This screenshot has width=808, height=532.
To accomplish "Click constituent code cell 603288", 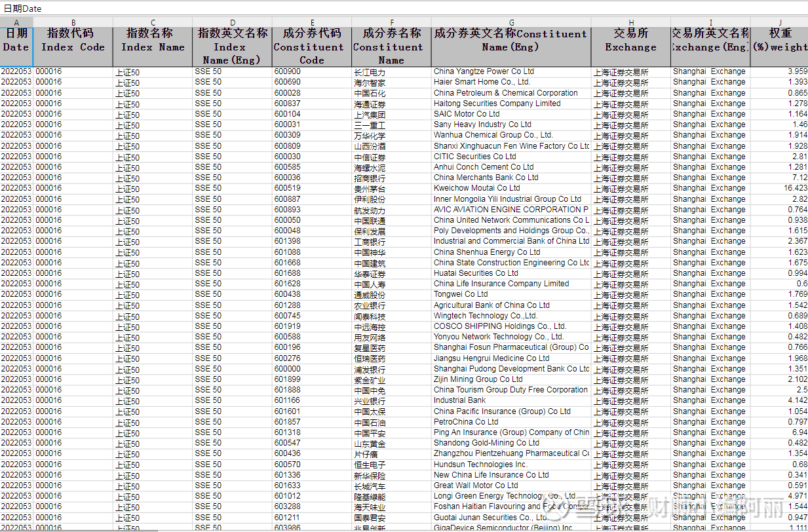I will [x=311, y=506].
